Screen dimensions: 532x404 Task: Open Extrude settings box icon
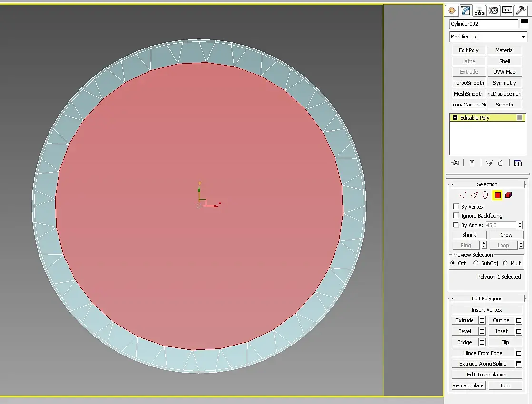(x=482, y=321)
